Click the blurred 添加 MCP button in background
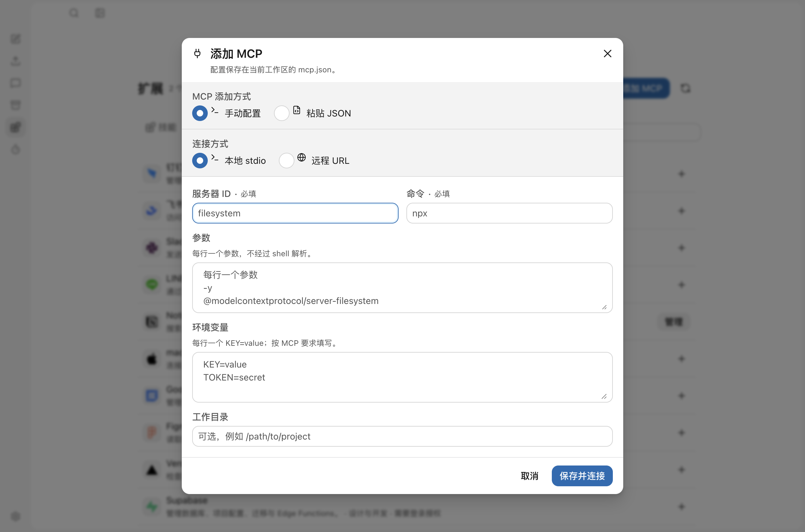The image size is (805, 532). point(646,88)
